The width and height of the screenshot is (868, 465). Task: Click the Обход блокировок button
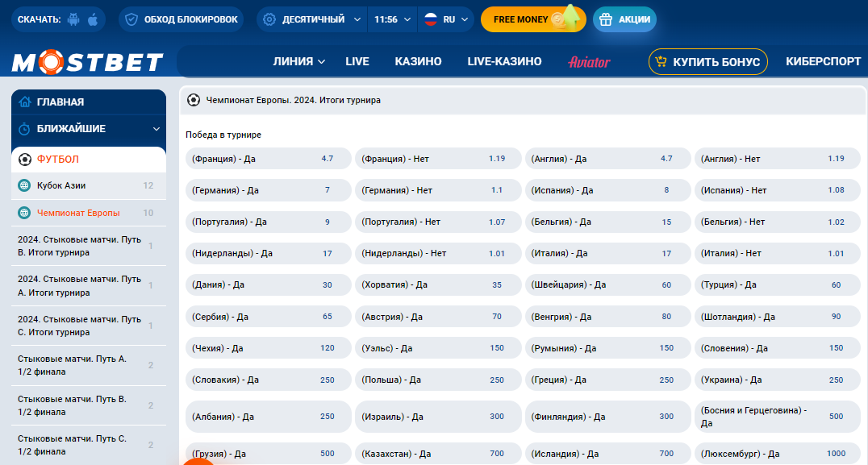(181, 19)
